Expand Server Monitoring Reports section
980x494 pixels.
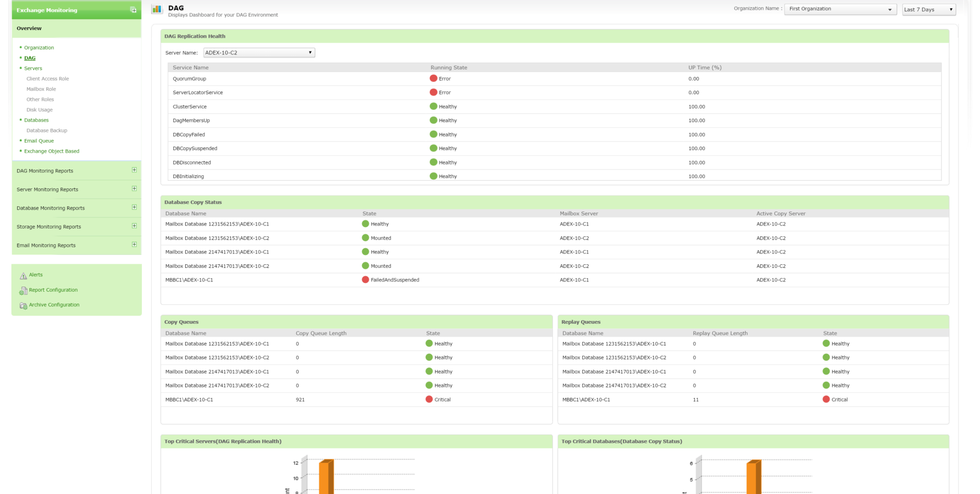click(x=134, y=189)
